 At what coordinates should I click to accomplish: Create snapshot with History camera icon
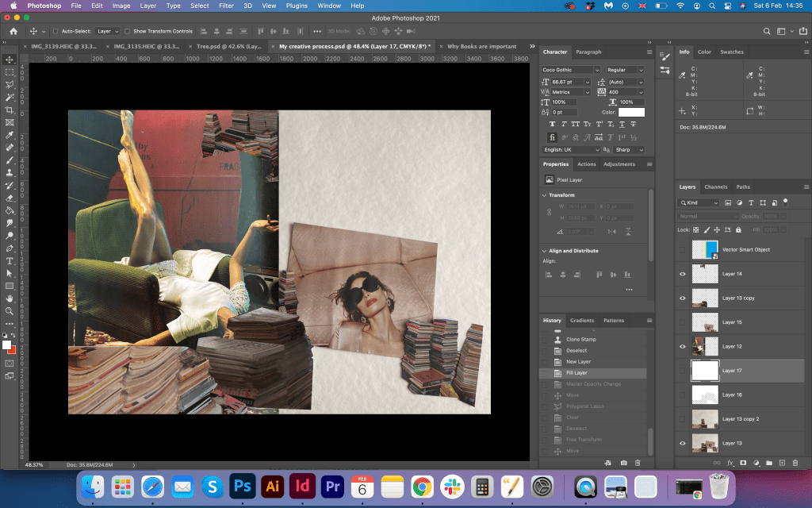[623, 462]
